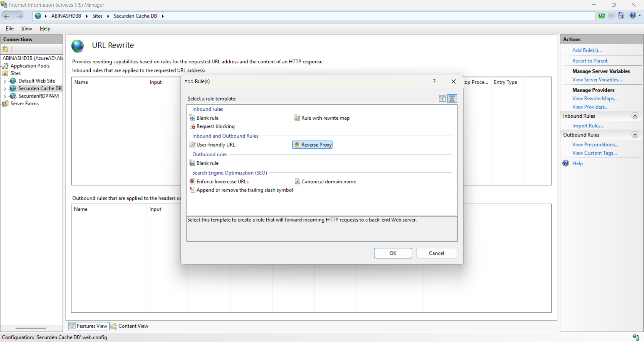The width and height of the screenshot is (644, 342).
Task: Click the forward navigation arrow
Action: coord(20,16)
